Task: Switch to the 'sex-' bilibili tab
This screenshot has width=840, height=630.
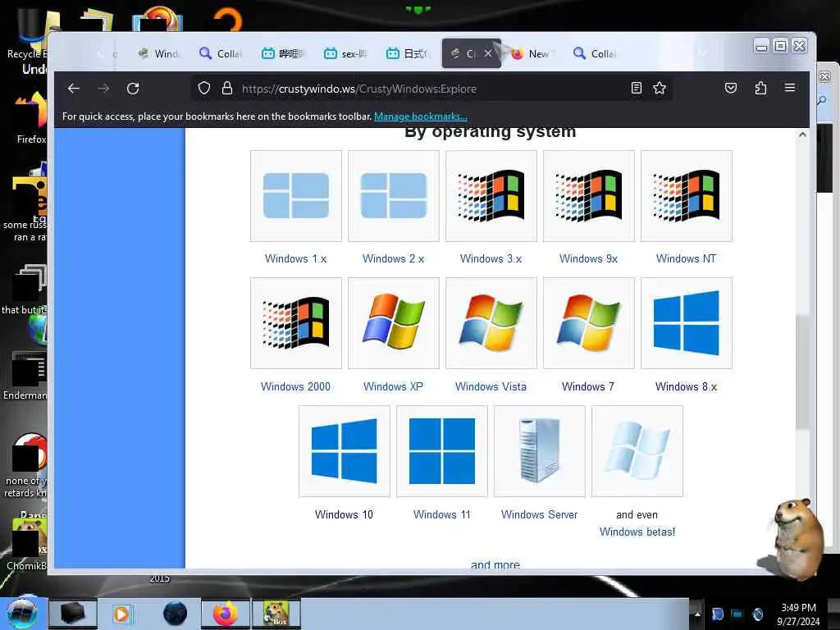Action: tap(345, 53)
